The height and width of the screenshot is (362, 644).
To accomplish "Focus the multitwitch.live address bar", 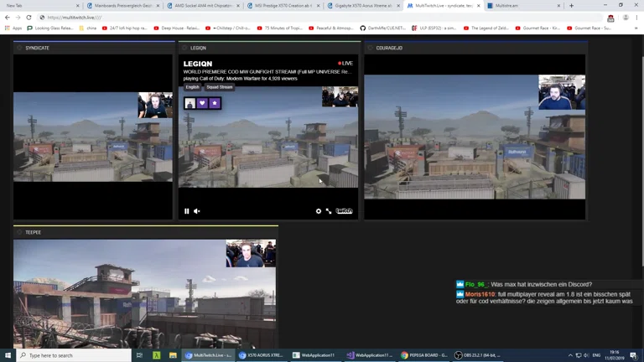I will [320, 18].
